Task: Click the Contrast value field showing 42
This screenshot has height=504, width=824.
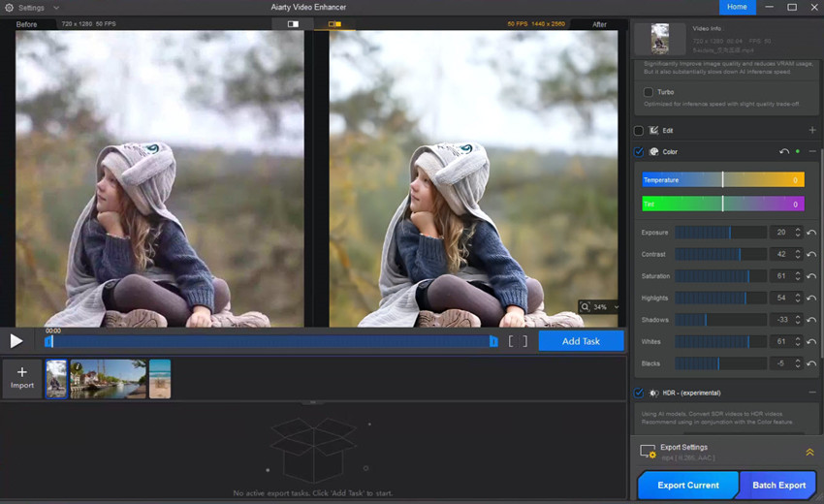Action: pos(781,254)
